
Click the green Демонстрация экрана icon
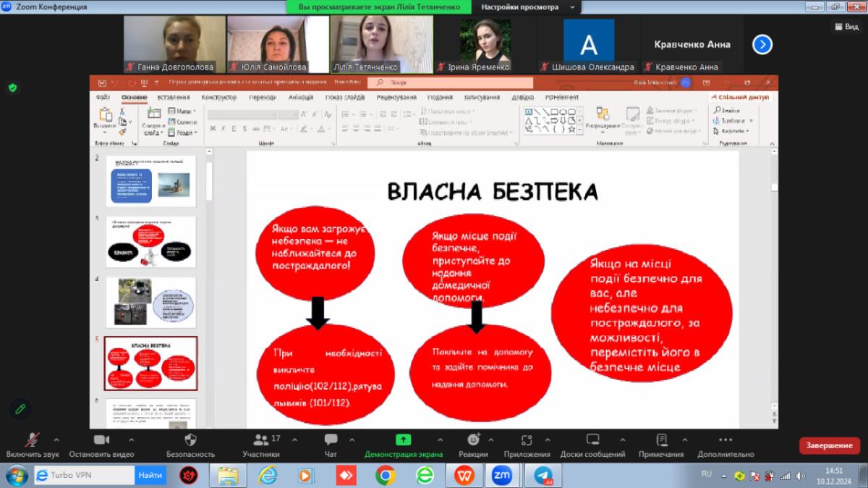pos(403,440)
